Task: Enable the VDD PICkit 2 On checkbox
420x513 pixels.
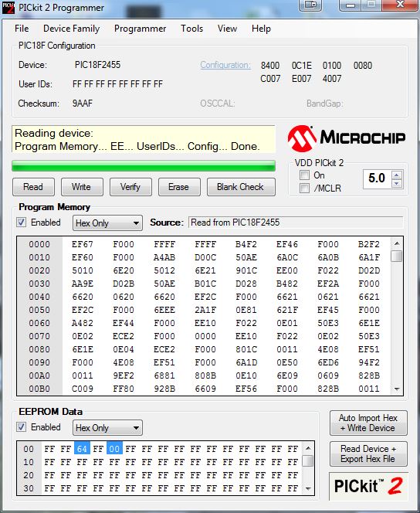Action: coord(304,175)
